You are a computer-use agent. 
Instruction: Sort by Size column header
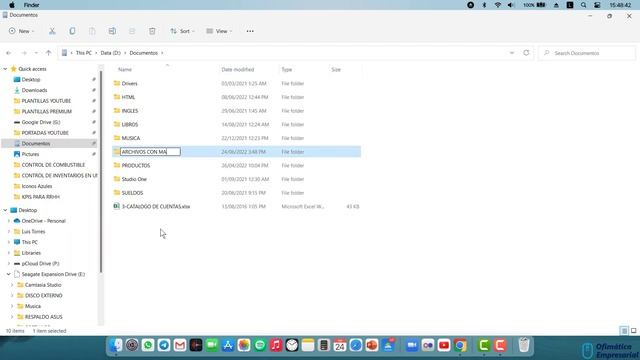tap(336, 69)
